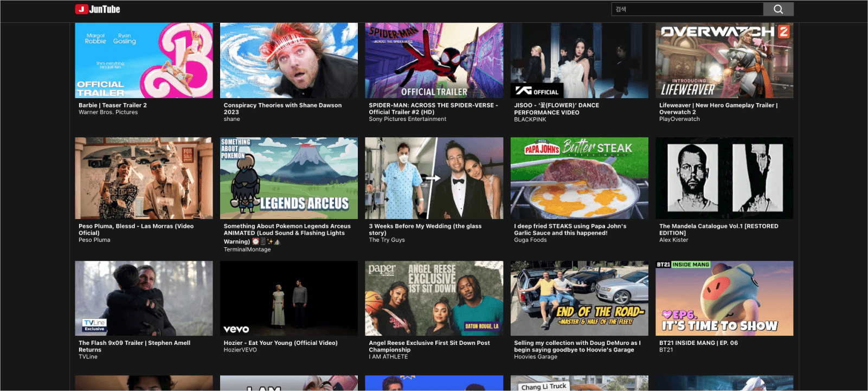The image size is (868, 391).
Task: Click title 'Peso Pluma, Blessd - Las Morras'
Action: click(136, 229)
